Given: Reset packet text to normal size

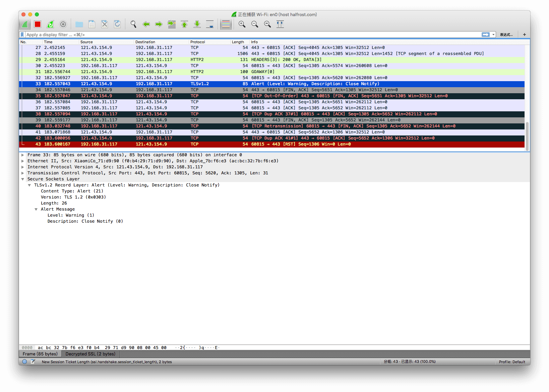Looking at the screenshot, I should click(267, 24).
